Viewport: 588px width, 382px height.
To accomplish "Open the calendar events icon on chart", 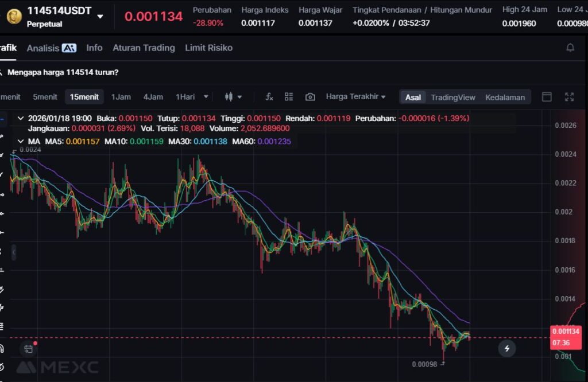I will pos(29,348).
